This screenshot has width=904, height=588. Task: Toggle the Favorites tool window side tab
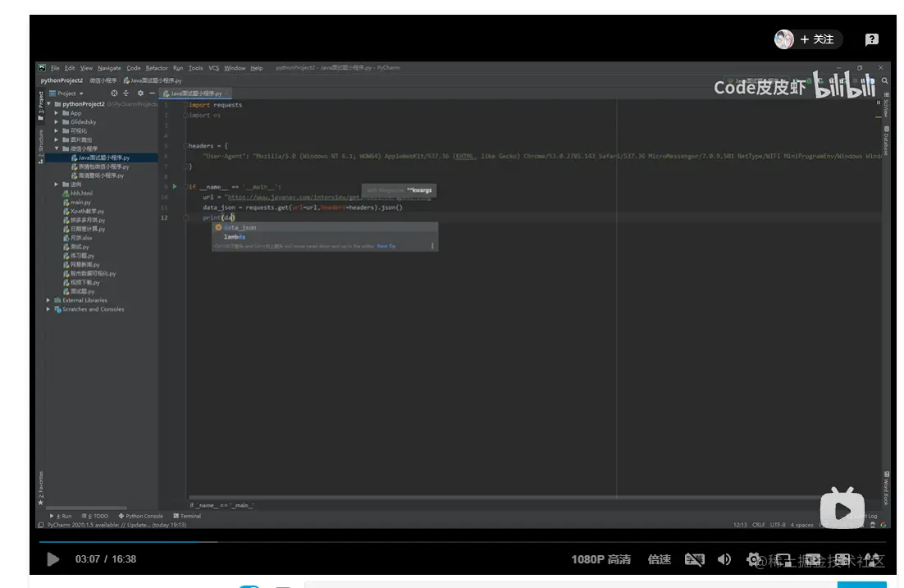40,488
